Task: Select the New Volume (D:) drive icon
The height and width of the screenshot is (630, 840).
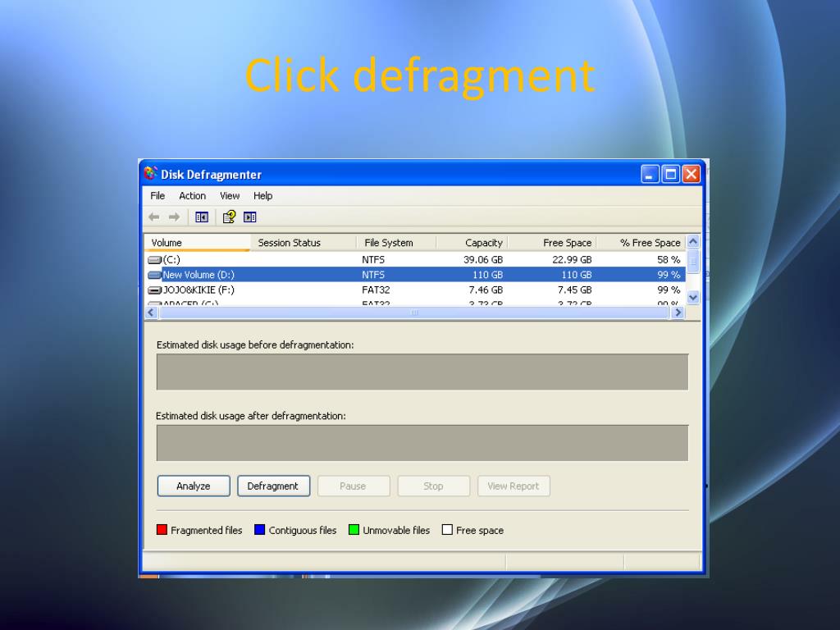Action: click(154, 275)
